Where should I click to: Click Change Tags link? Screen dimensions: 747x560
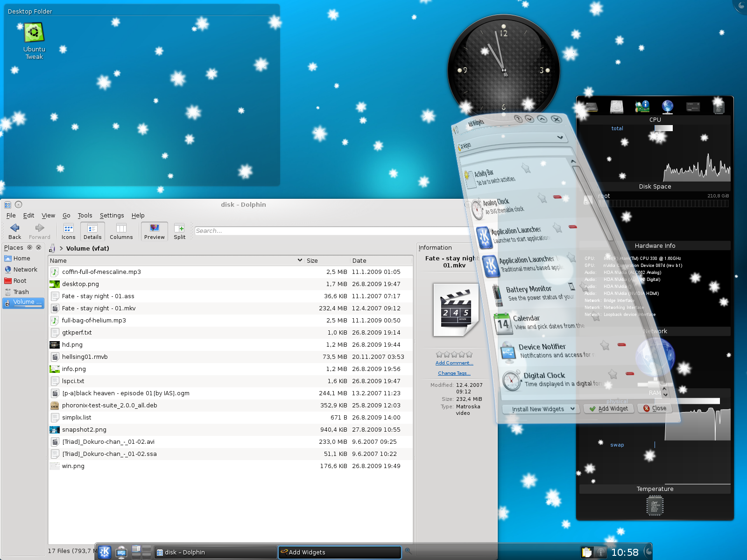[x=454, y=373]
